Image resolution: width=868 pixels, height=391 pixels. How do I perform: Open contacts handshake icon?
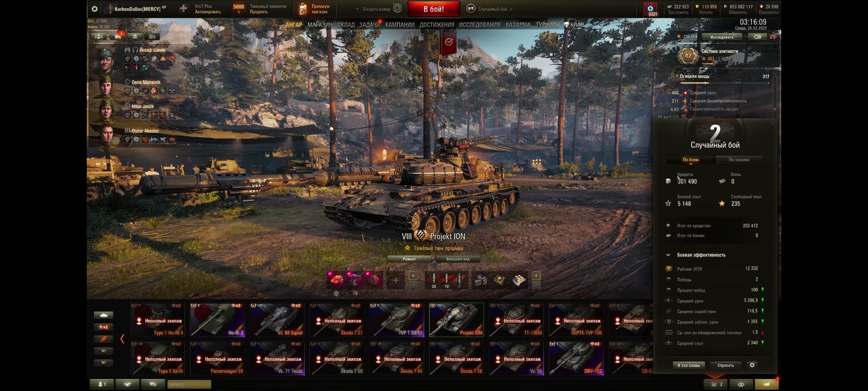tap(127, 384)
